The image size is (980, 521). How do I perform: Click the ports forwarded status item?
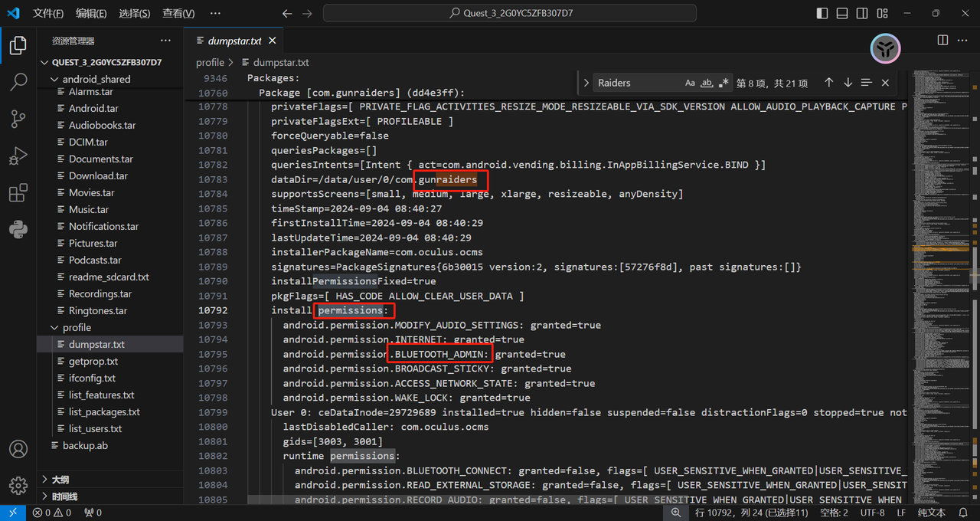(93, 513)
